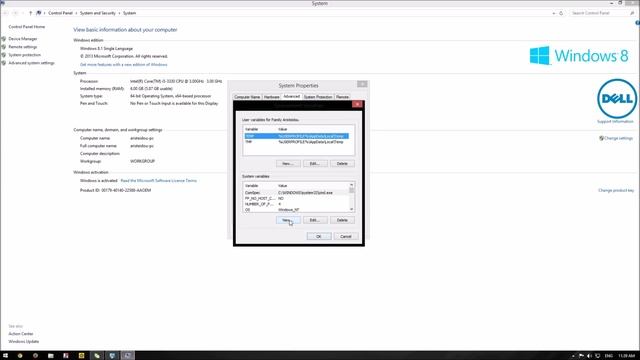Screen dimensions: 640x360
Task: Select the TMP user variable row
Action: [x=296, y=142]
